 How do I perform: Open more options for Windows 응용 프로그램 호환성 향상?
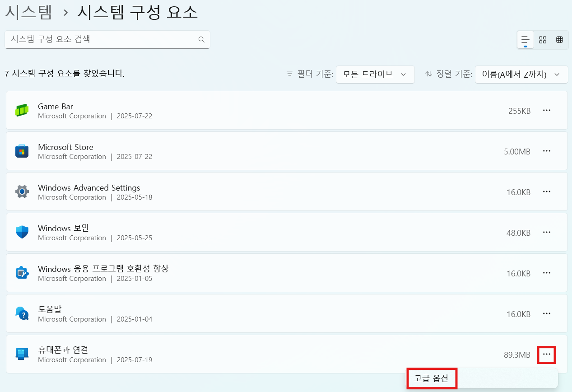547,273
